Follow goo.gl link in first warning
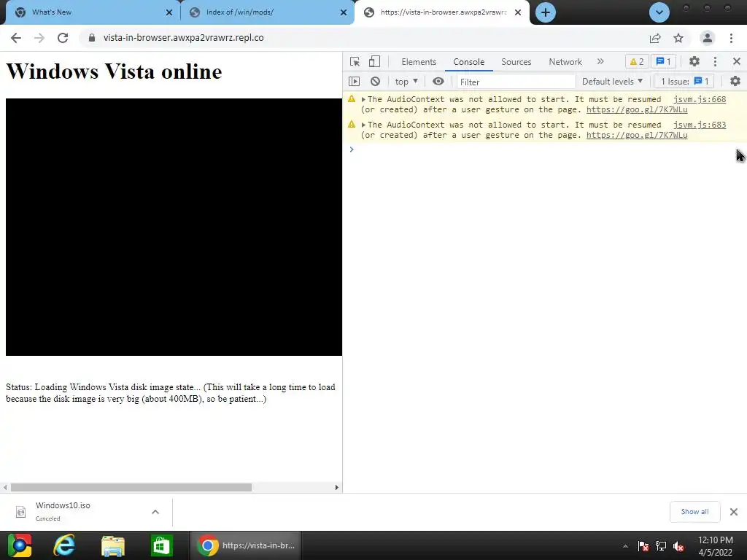The image size is (747, 560). (x=637, y=109)
